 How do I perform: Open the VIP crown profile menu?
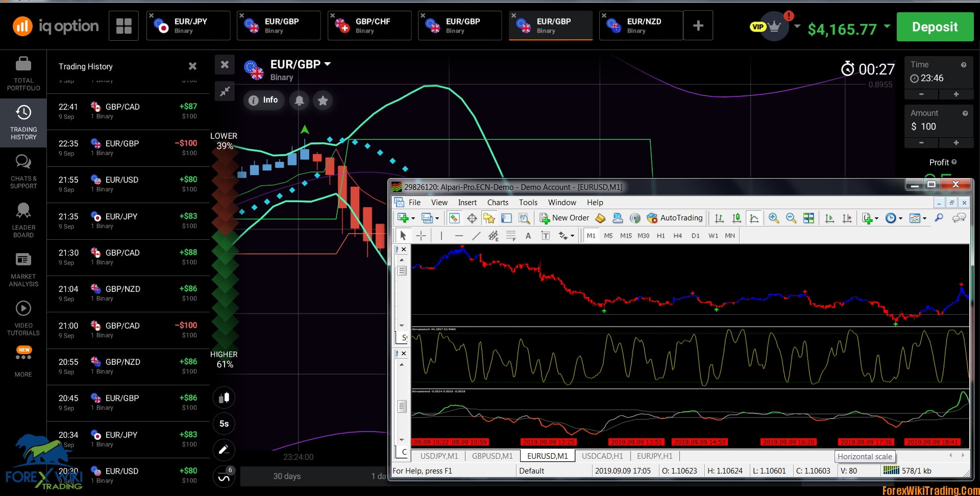pos(775,27)
